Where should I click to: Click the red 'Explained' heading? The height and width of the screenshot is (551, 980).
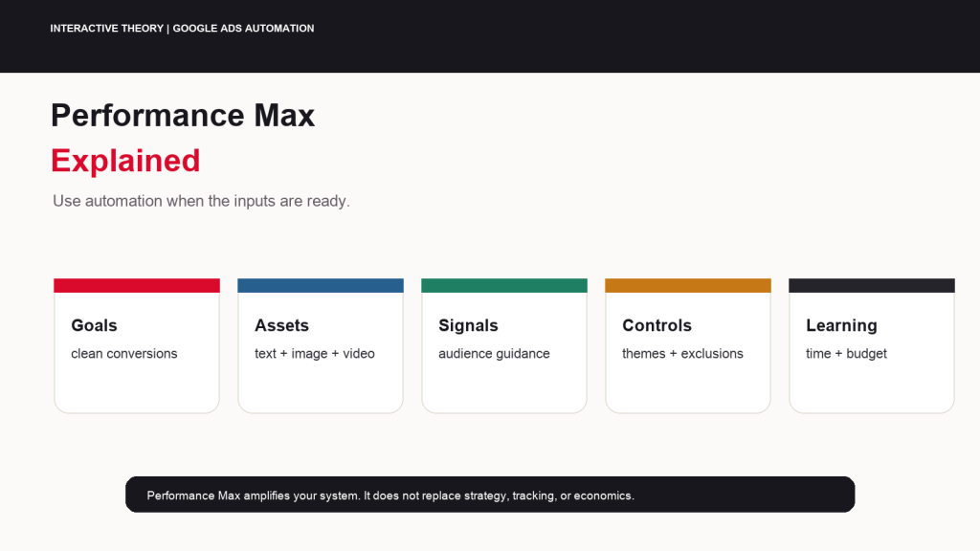[x=125, y=161]
